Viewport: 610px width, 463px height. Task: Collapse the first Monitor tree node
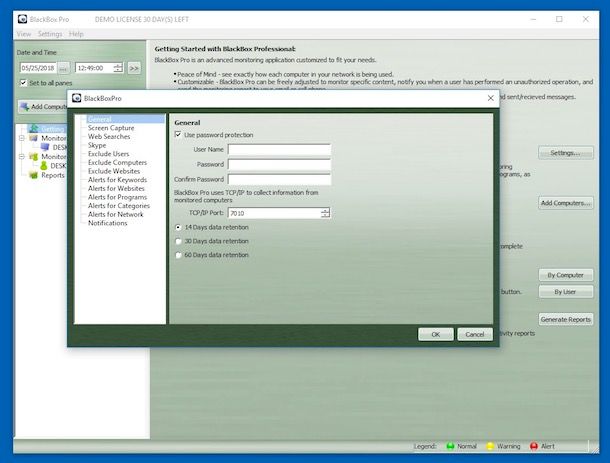click(22, 138)
